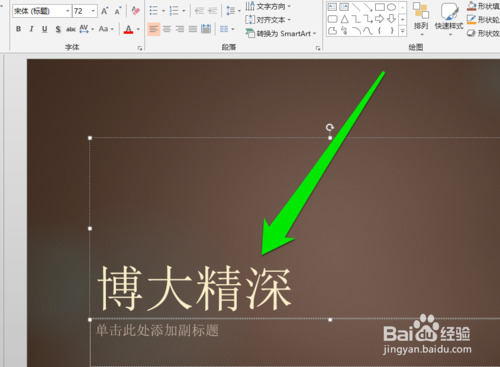Open Quick Styles 快速样式 gallery
The width and height of the screenshot is (500, 367).
click(449, 19)
